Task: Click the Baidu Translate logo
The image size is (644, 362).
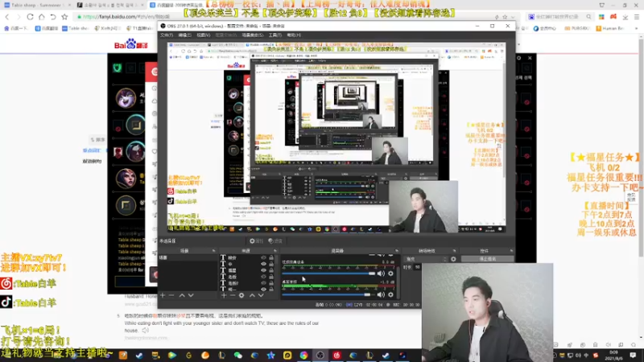Action: pyautogui.click(x=130, y=43)
